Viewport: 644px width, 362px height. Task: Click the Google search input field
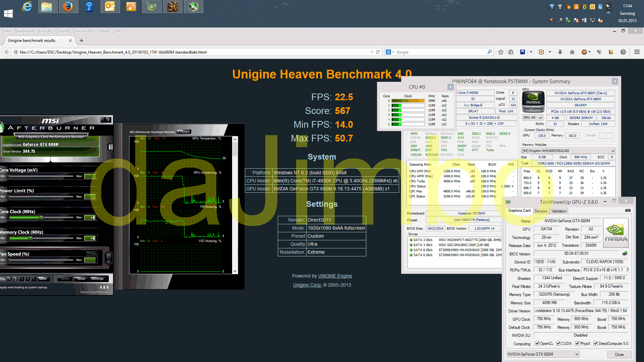point(440,52)
